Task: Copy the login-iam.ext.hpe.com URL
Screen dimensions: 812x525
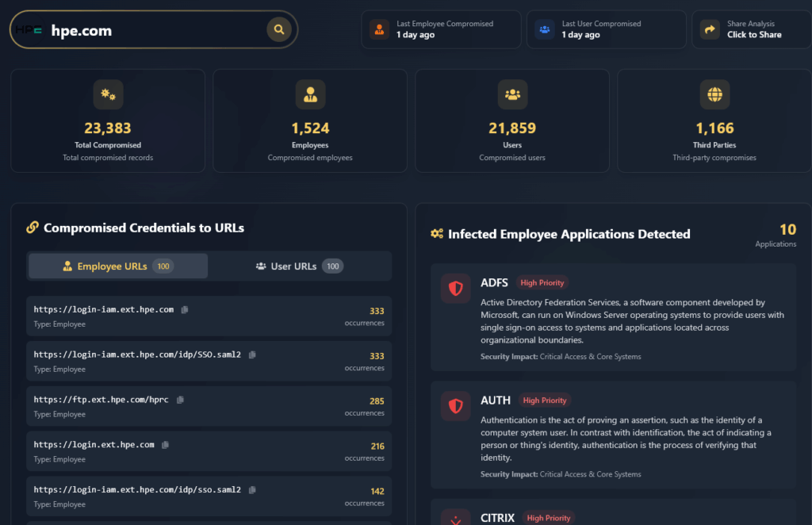Action: point(184,310)
